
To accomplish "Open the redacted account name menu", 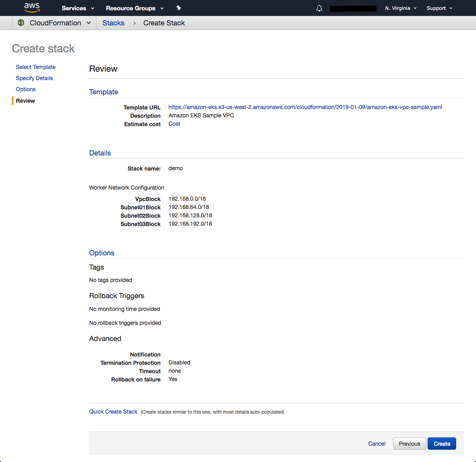I will click(353, 8).
